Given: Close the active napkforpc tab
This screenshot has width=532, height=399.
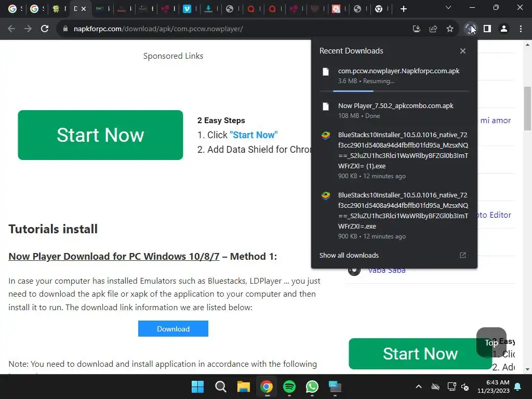Looking at the screenshot, I should tap(84, 9).
